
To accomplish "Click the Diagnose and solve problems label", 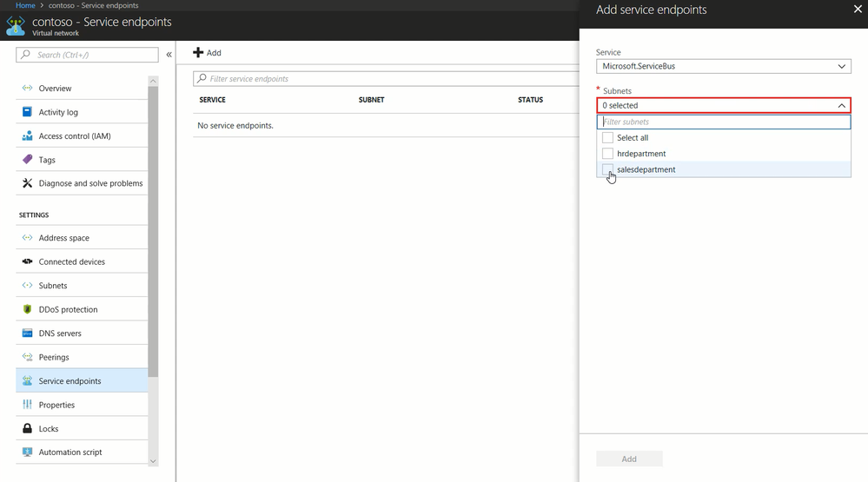I will tap(90, 183).
